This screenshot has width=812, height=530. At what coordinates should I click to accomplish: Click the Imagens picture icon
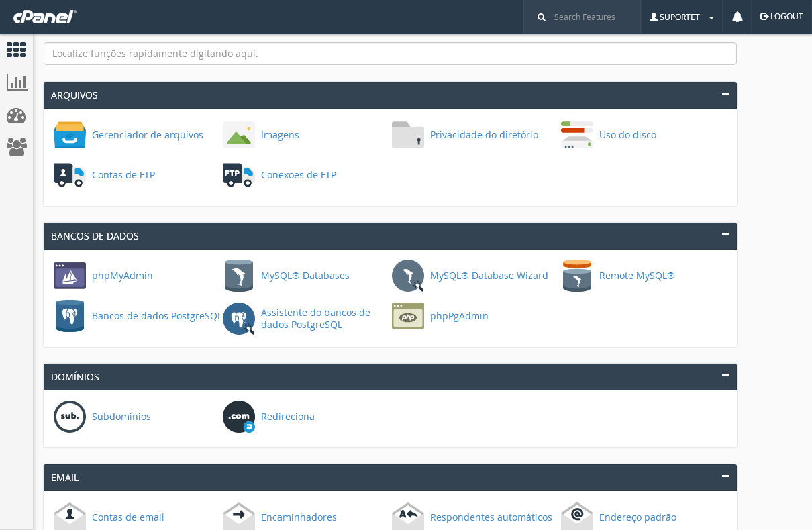pyautogui.click(x=239, y=135)
